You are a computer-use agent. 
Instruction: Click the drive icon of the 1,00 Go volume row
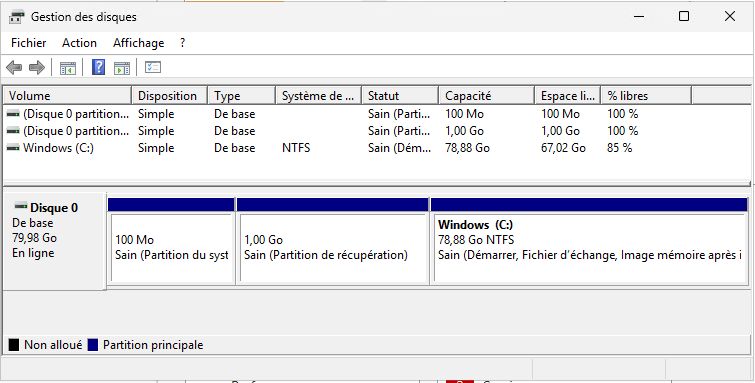point(13,131)
